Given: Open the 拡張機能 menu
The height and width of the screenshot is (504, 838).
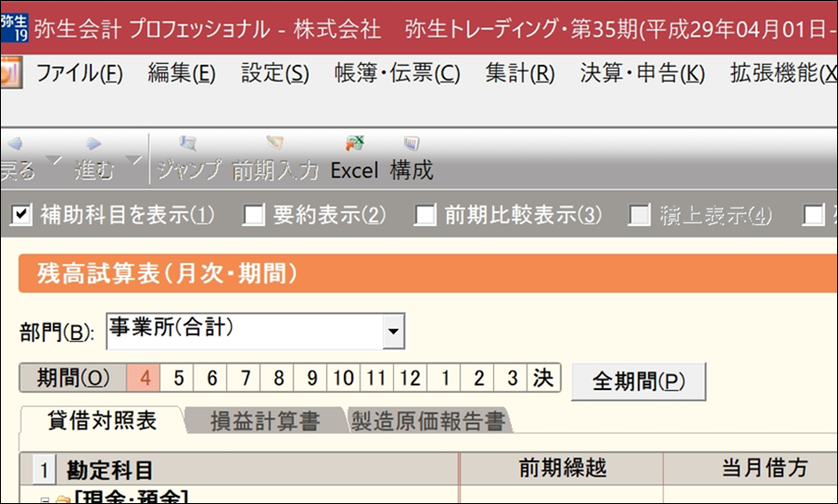Looking at the screenshot, I should point(783,73).
